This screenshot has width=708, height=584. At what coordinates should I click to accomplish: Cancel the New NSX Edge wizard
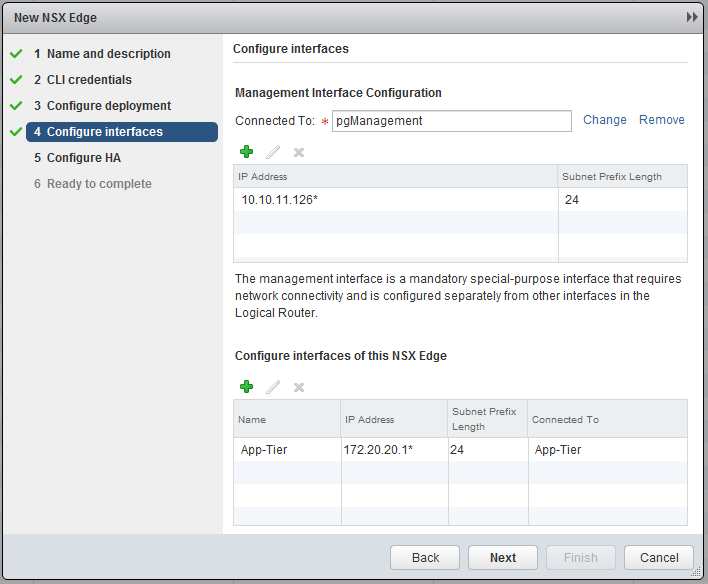[658, 558]
